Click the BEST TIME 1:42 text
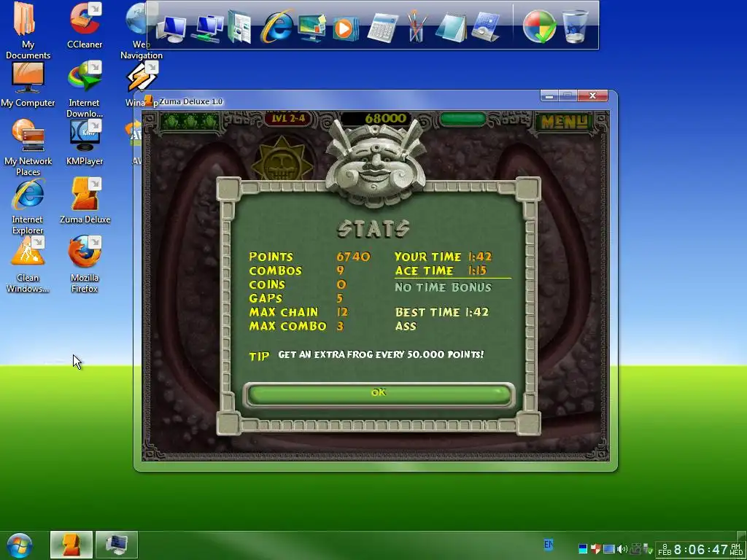 click(x=442, y=312)
